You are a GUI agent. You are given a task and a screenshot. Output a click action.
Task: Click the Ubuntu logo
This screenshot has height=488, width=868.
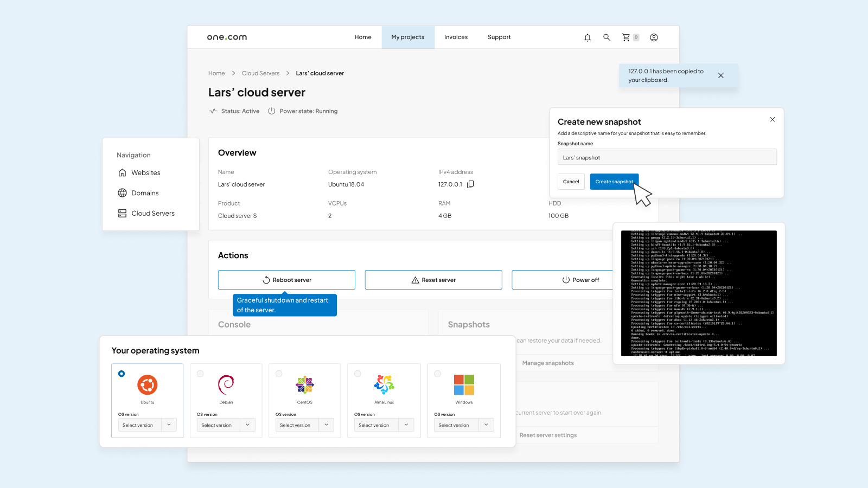[148, 385]
